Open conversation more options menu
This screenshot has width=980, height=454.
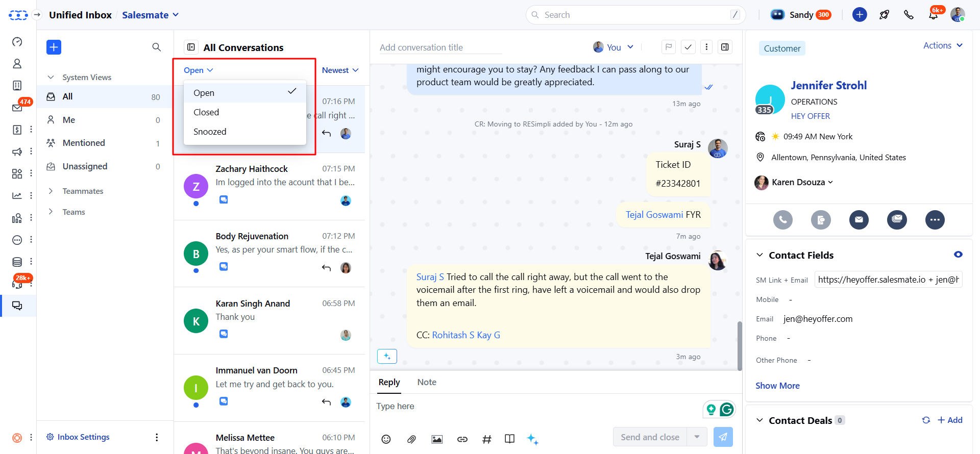[x=706, y=47]
